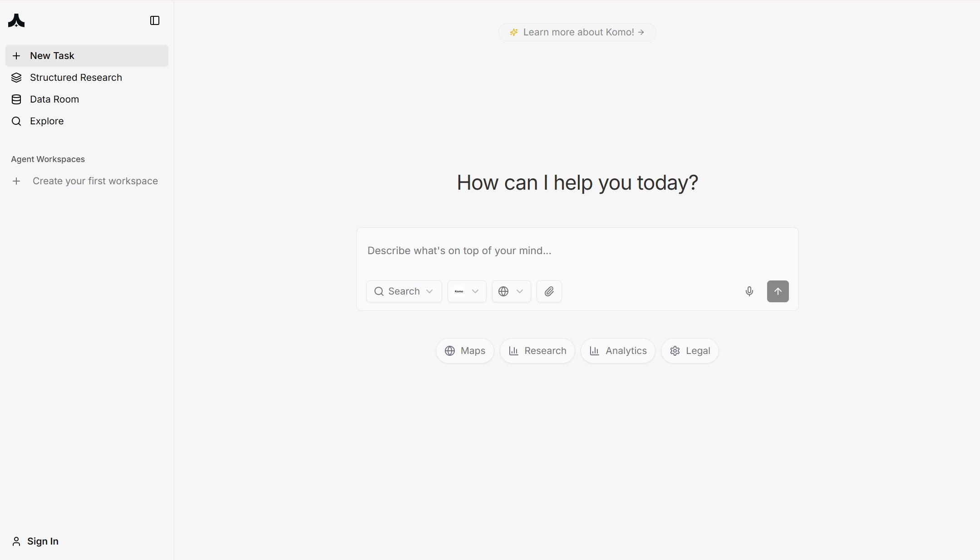Choose the Legal suggestion chip
Viewport: 980px width, 560px height.
tap(689, 351)
